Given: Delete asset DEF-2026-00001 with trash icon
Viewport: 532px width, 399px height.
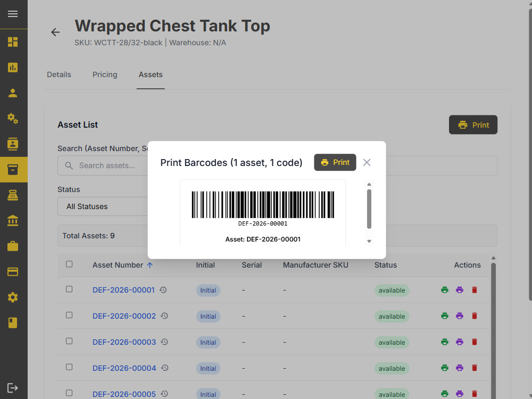Looking at the screenshot, I should [x=475, y=290].
